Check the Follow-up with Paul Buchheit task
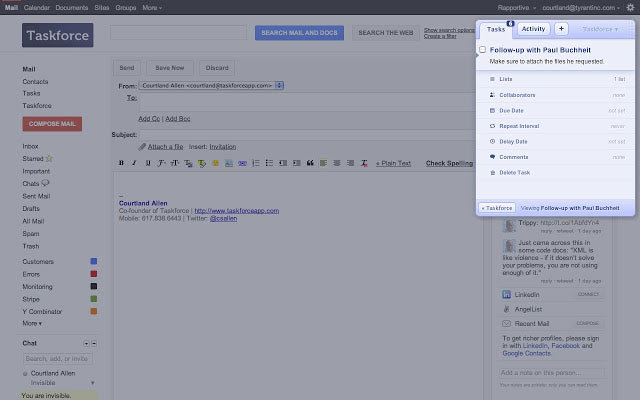The width and height of the screenshot is (640, 400). (x=483, y=49)
